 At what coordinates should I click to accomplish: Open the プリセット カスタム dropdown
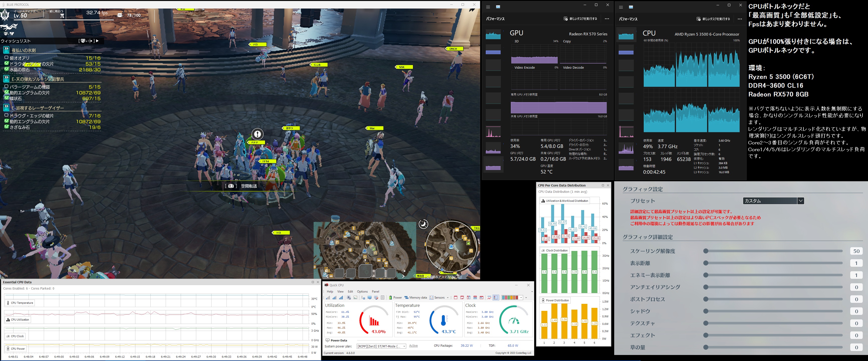(801, 201)
